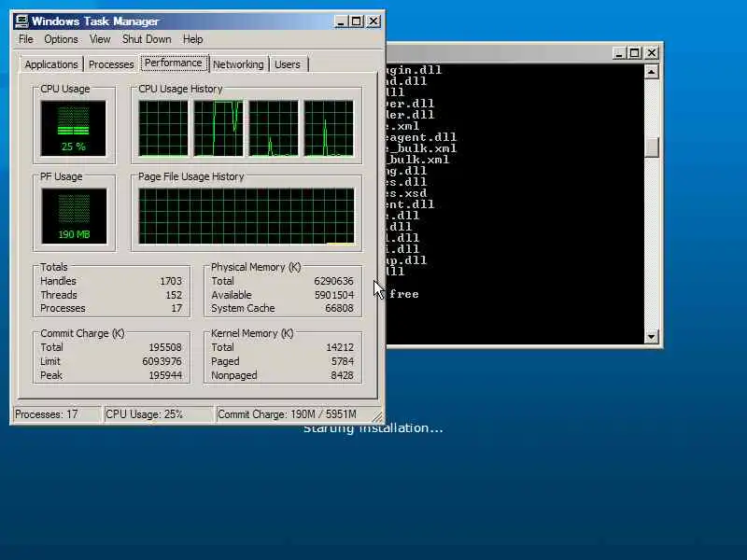Viewport: 747px width, 560px height.
Task: Click Kernel Memory Paged value 5784
Action: (x=343, y=361)
